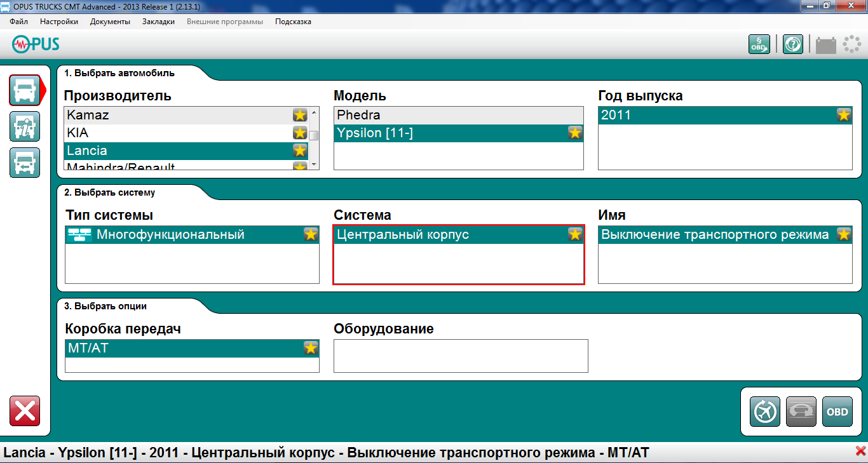Toggle favorite star for Ypsilon [11-] model
Viewport: 868px width, 463px height.
tap(574, 133)
